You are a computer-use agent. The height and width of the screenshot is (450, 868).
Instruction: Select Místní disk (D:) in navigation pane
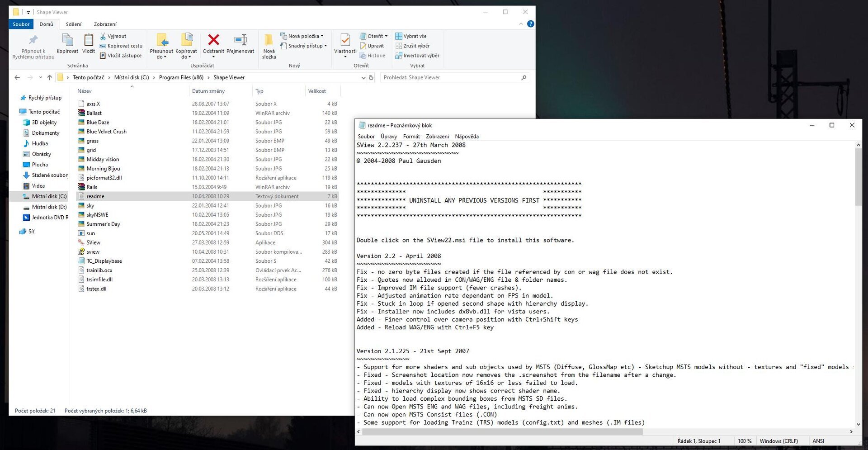(49, 207)
